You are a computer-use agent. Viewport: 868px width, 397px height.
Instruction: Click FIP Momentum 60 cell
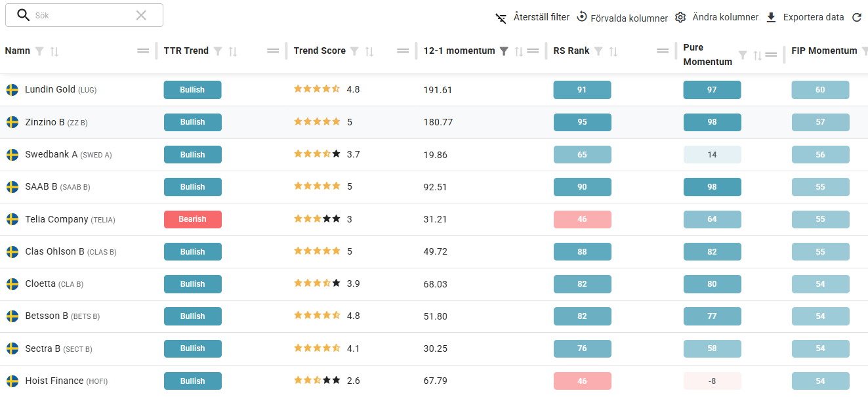coord(820,90)
